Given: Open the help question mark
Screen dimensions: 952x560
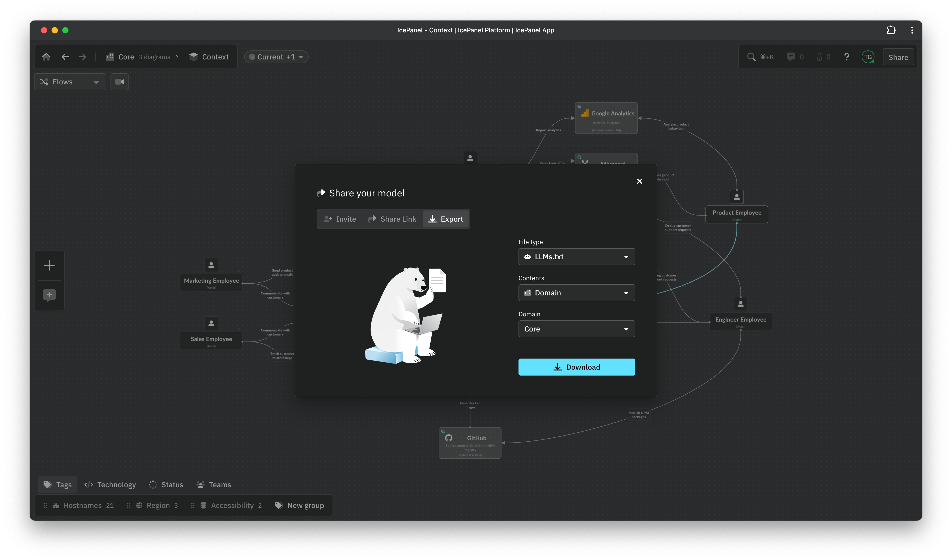Looking at the screenshot, I should [x=846, y=57].
